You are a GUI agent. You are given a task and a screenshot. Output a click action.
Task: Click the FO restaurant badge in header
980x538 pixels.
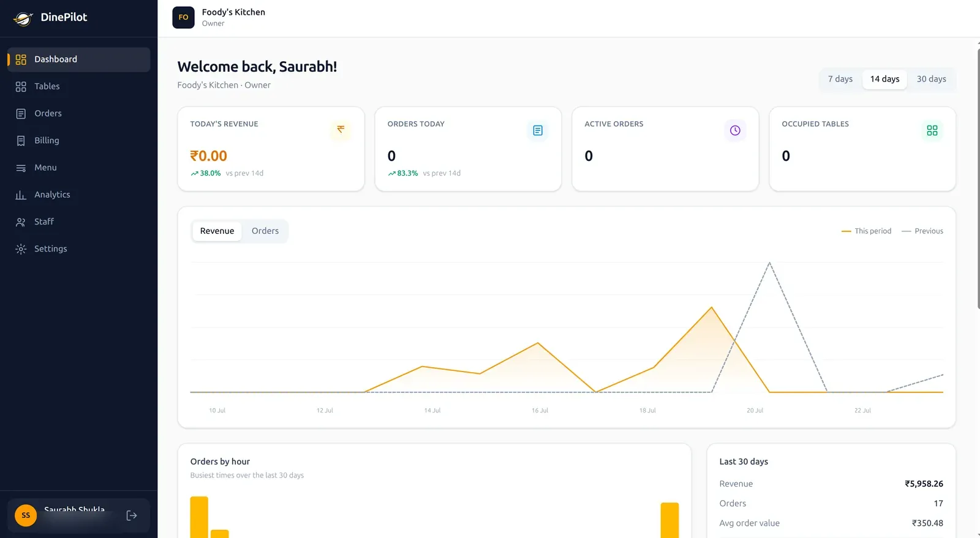click(183, 17)
